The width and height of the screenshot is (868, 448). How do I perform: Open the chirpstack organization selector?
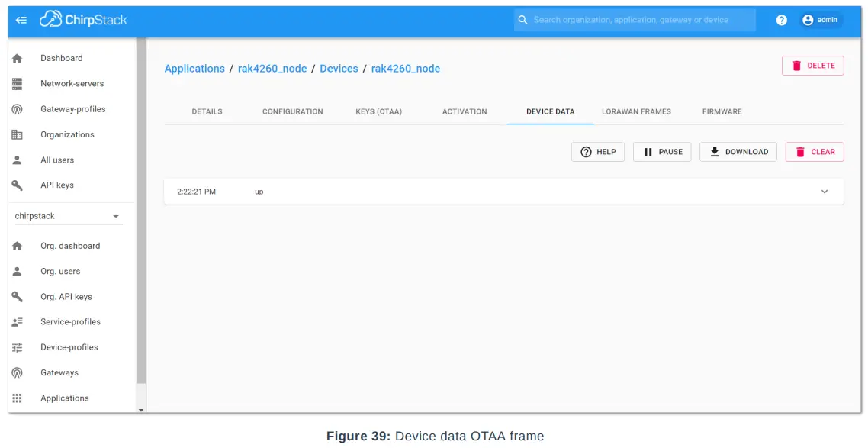pyautogui.click(x=69, y=215)
